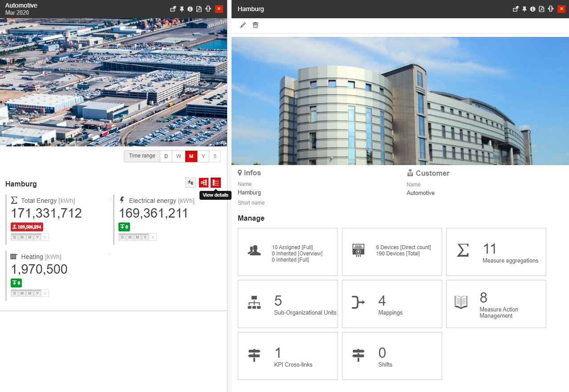Open the Measure aggregations tile

click(x=496, y=252)
